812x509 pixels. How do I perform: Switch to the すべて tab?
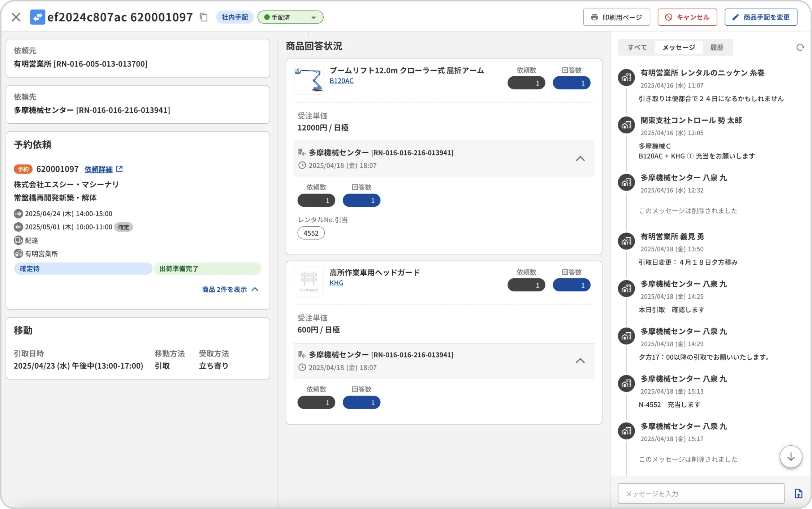tap(637, 47)
